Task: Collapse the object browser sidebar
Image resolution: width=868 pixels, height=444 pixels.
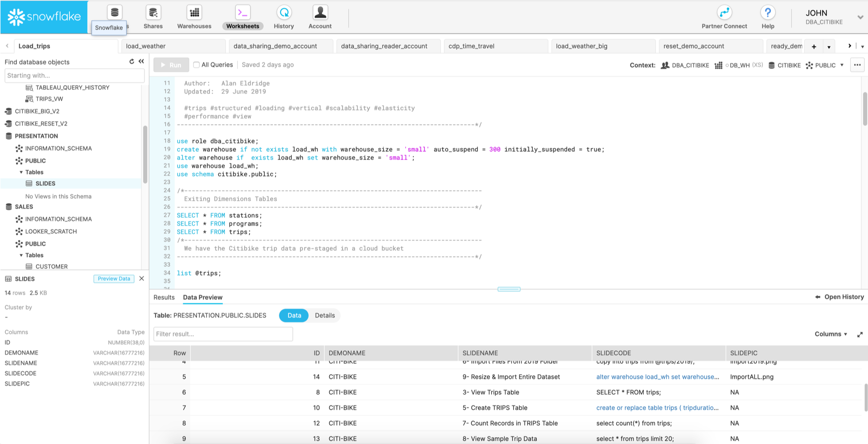Action: click(141, 61)
